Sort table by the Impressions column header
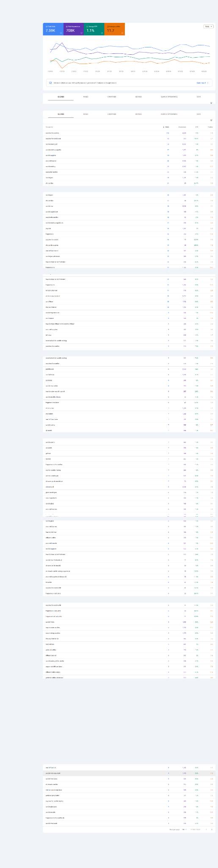Image resolution: width=218 pixels, height=868 pixels. pyautogui.click(x=182, y=127)
